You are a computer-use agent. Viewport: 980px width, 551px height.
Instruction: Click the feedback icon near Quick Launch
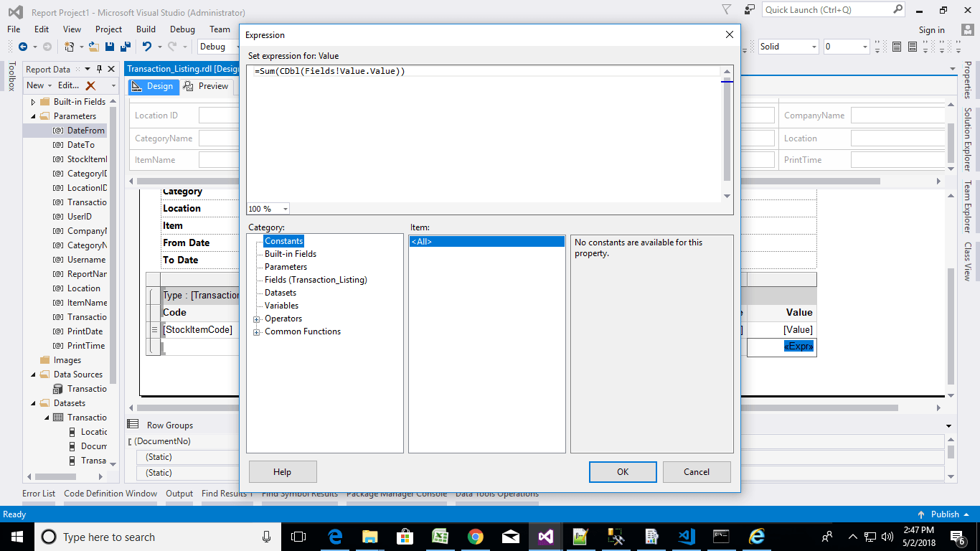pyautogui.click(x=750, y=10)
